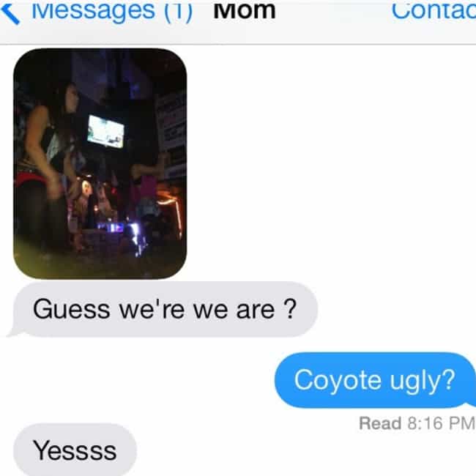Tap the gray bubble tail below Guess message
This screenshot has height=476, width=476.
coord(15,333)
